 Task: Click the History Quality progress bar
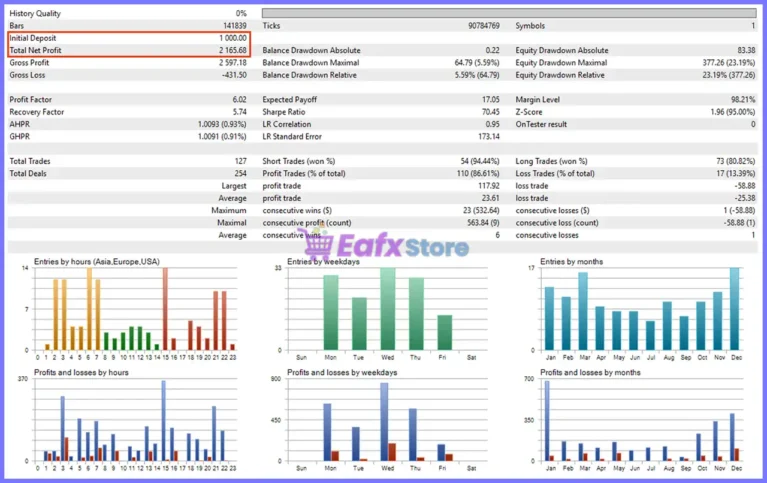tap(509, 13)
